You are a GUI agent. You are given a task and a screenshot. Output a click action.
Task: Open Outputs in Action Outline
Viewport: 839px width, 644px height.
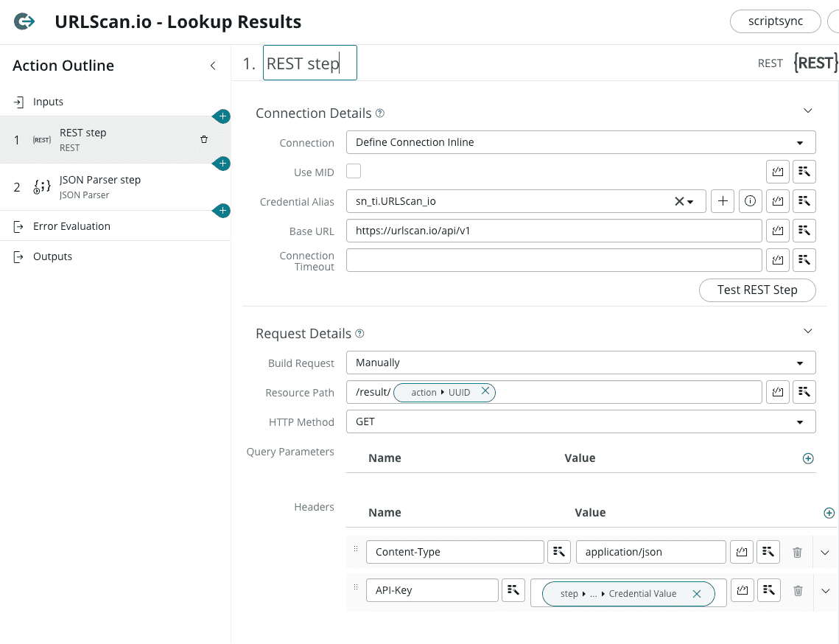[x=115, y=256]
